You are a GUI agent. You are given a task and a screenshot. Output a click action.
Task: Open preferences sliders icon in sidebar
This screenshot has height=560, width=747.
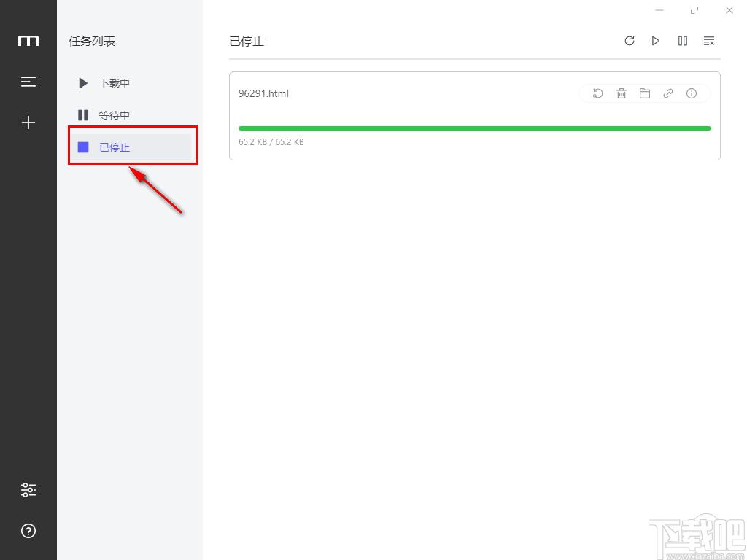click(28, 489)
